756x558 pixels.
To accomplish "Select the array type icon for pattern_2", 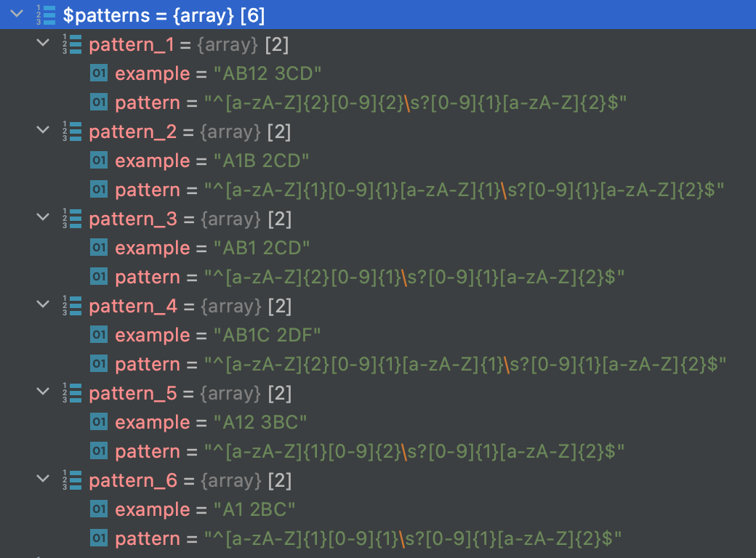I will tap(73, 131).
